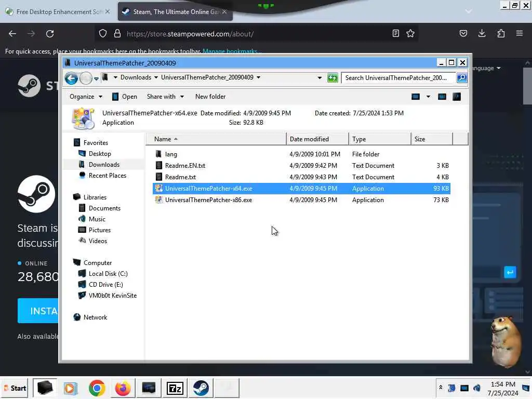The width and height of the screenshot is (532, 399).
Task: Click the Windows Start button
Action: tap(15, 388)
